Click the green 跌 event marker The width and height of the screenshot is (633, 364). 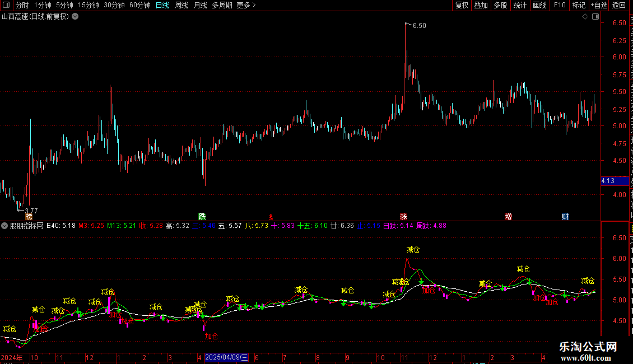[x=202, y=217]
